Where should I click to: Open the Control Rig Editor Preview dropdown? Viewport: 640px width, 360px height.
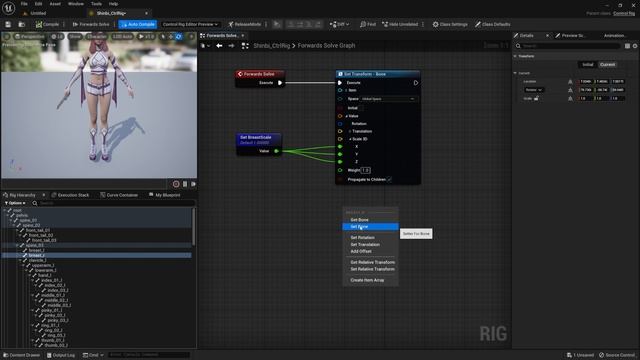click(x=190, y=24)
